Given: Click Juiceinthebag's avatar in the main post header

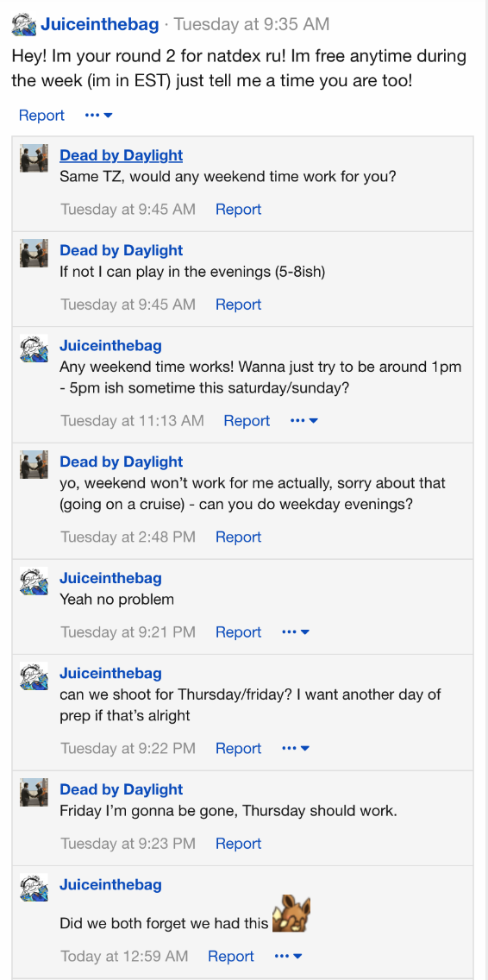Looking at the screenshot, I should [24, 25].
